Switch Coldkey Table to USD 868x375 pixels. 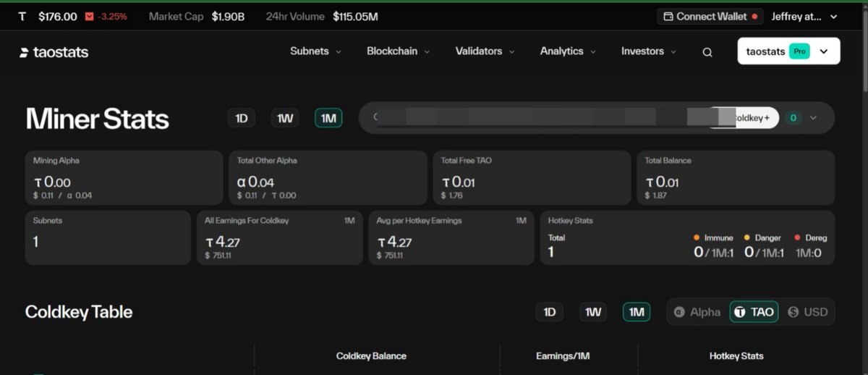click(807, 312)
